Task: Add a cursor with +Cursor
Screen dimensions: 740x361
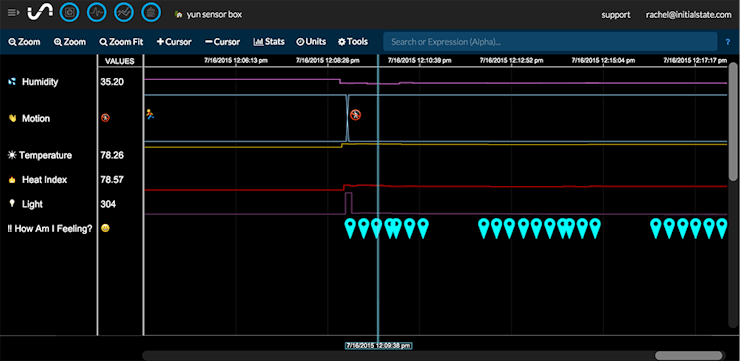Action: click(174, 42)
